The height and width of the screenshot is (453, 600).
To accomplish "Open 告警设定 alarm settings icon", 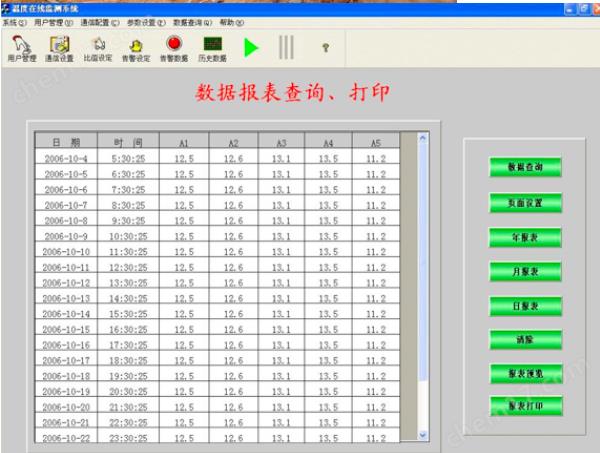I will click(136, 46).
